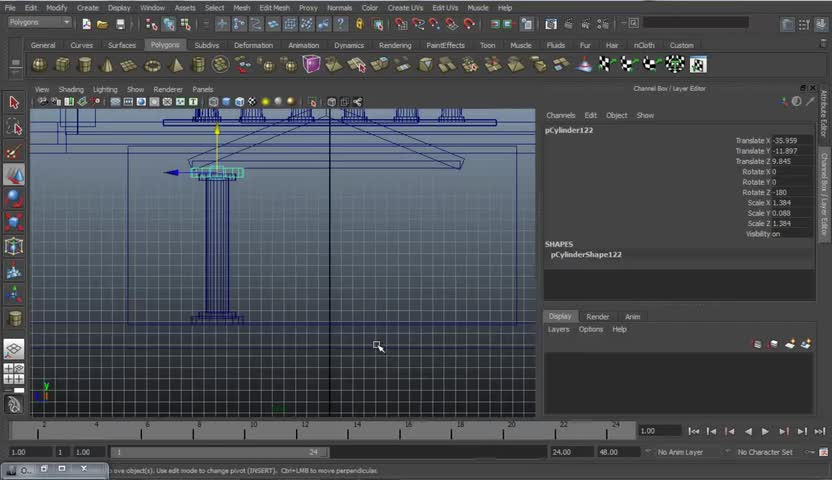Viewport: 832px width, 480px height.
Task: Click frame 12 on the time slider
Action: click(x=304, y=430)
